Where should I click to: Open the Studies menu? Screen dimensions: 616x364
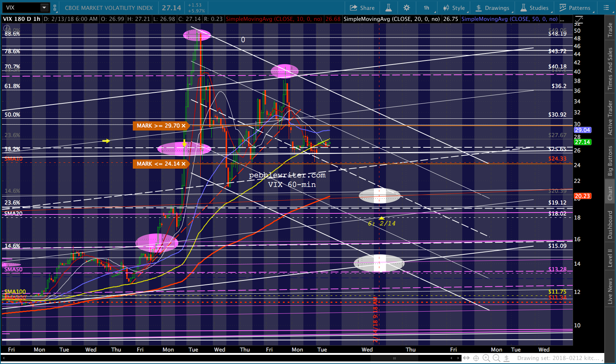(x=535, y=8)
